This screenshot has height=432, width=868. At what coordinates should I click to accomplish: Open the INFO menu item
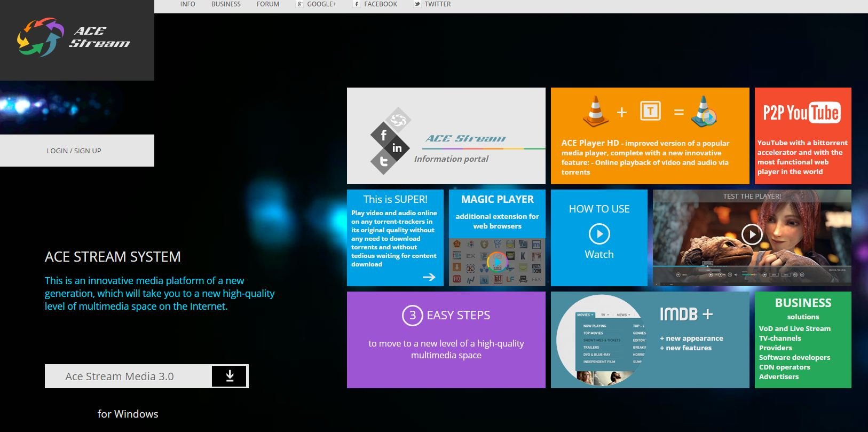[187, 4]
